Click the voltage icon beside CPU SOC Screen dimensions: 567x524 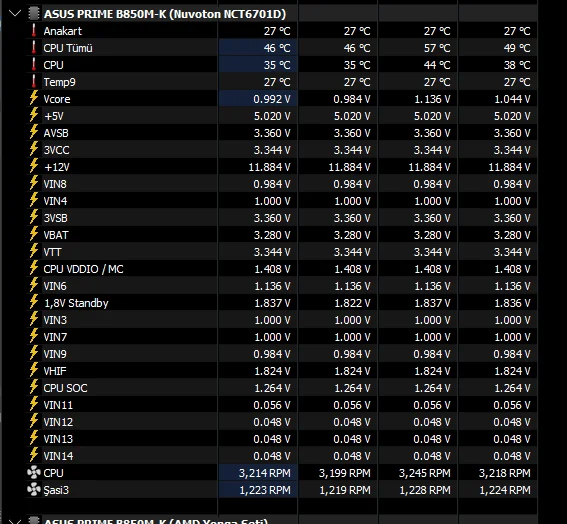pos(34,388)
